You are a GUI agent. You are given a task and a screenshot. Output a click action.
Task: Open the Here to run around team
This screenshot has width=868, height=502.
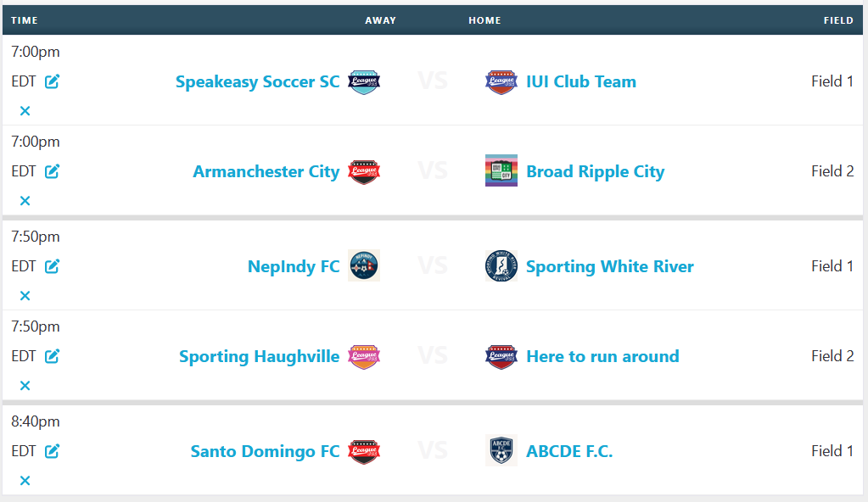point(602,356)
